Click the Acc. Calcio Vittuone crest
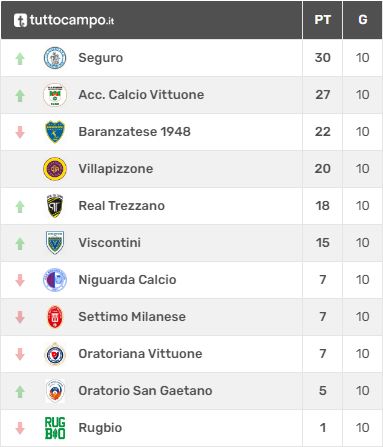Viewport: 383px width, 447px height. (x=55, y=95)
